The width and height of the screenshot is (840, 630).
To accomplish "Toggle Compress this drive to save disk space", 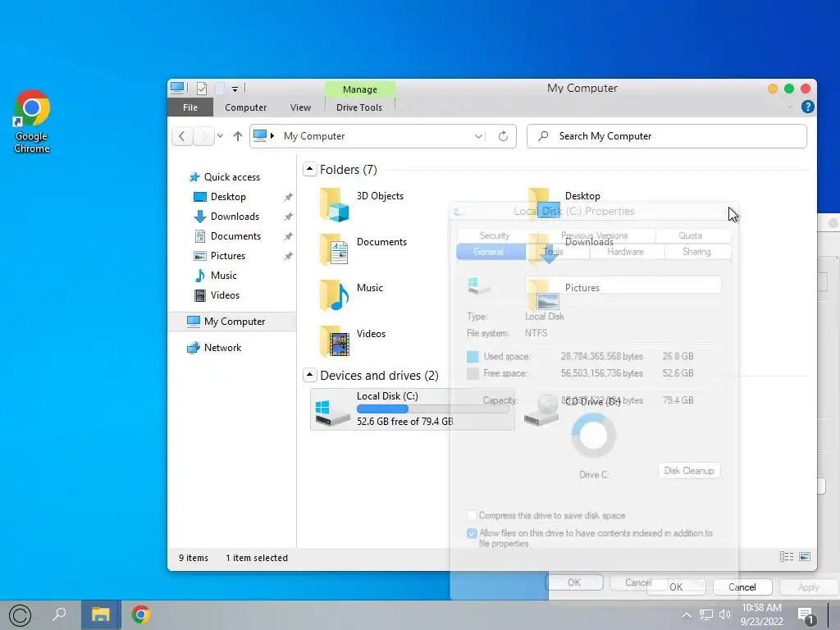I will (472, 515).
